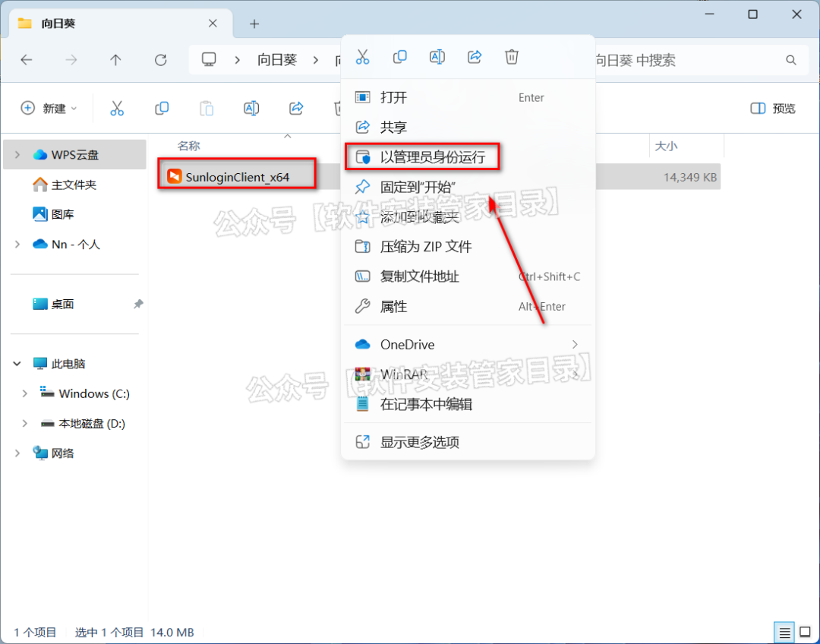Choose 压缩为 ZIP 文件
Viewport: 820px width, 644px height.
click(x=468, y=246)
